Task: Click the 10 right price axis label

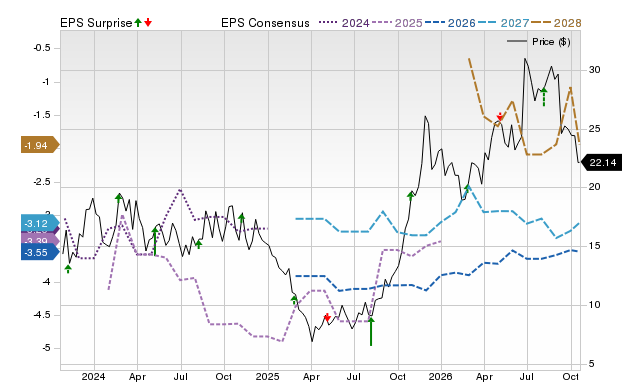Action: pyautogui.click(x=595, y=304)
